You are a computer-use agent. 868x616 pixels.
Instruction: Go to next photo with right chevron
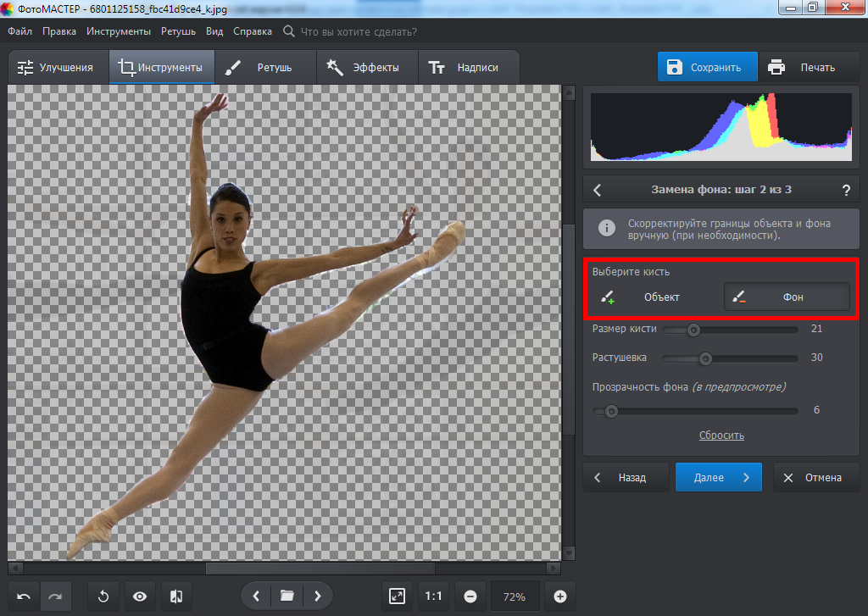click(x=318, y=597)
